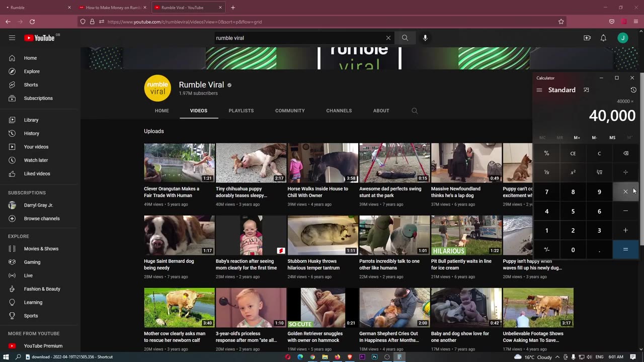Go back in the browser

[8, 22]
